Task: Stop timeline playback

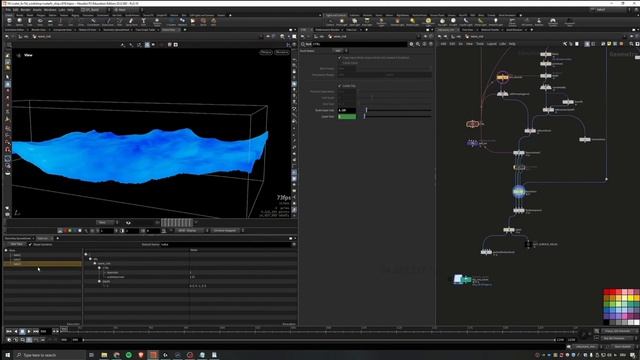Action: (x=22, y=331)
